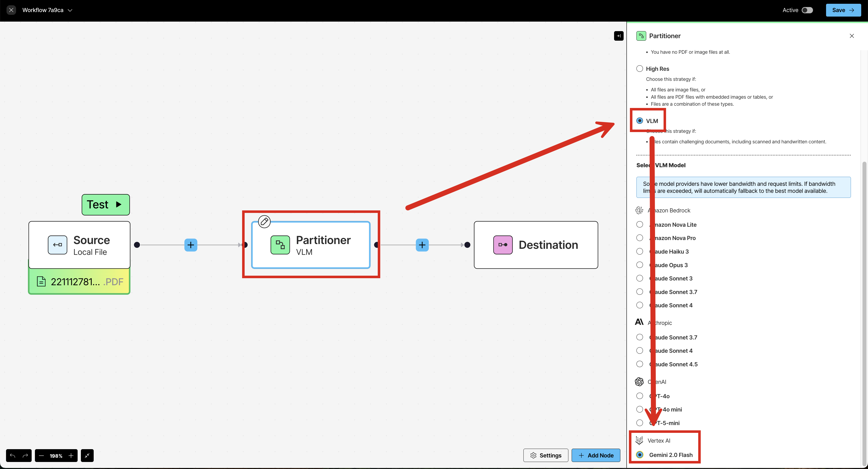Click the fit-view icon next to zoom controls
Viewport: 868px width, 469px height.
point(87,455)
